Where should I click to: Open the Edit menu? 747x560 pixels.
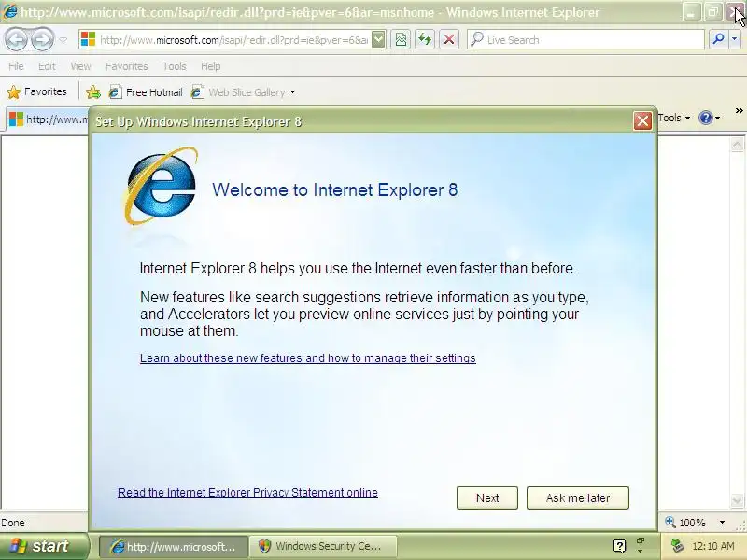click(47, 66)
